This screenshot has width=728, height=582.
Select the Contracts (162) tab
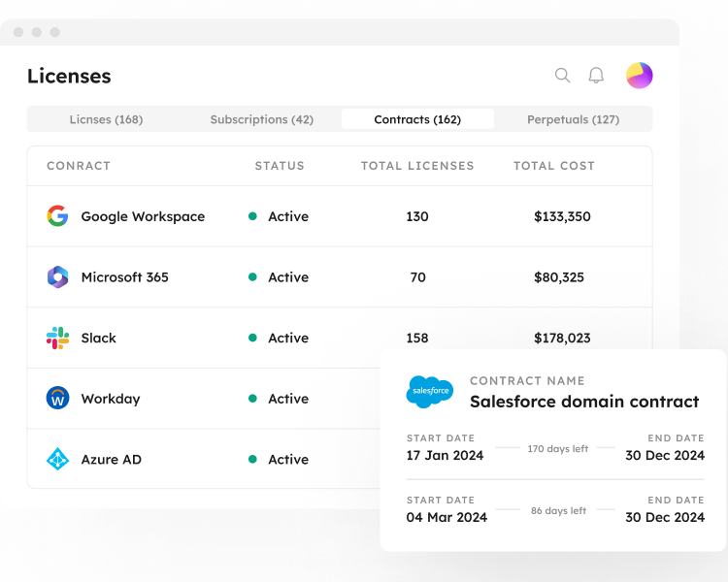pyautogui.click(x=417, y=119)
